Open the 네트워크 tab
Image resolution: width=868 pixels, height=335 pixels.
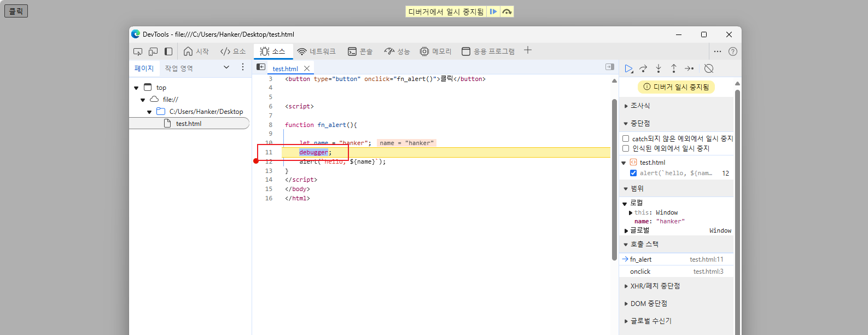pos(317,51)
